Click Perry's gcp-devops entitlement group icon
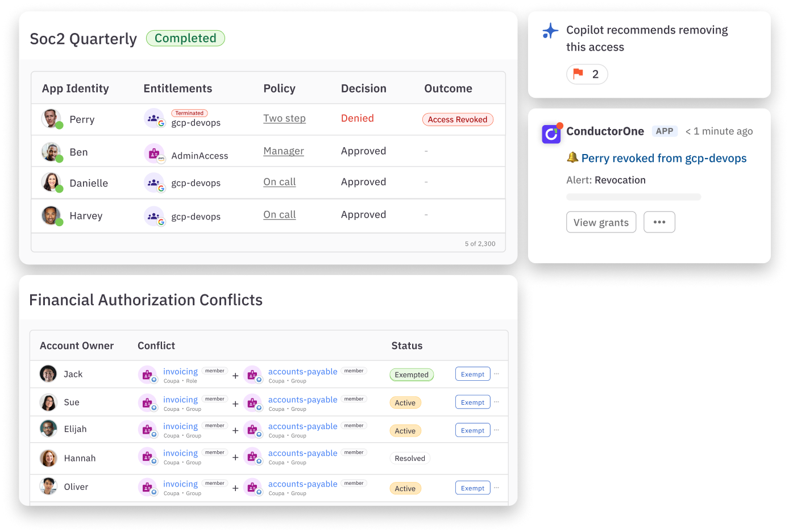 click(154, 119)
